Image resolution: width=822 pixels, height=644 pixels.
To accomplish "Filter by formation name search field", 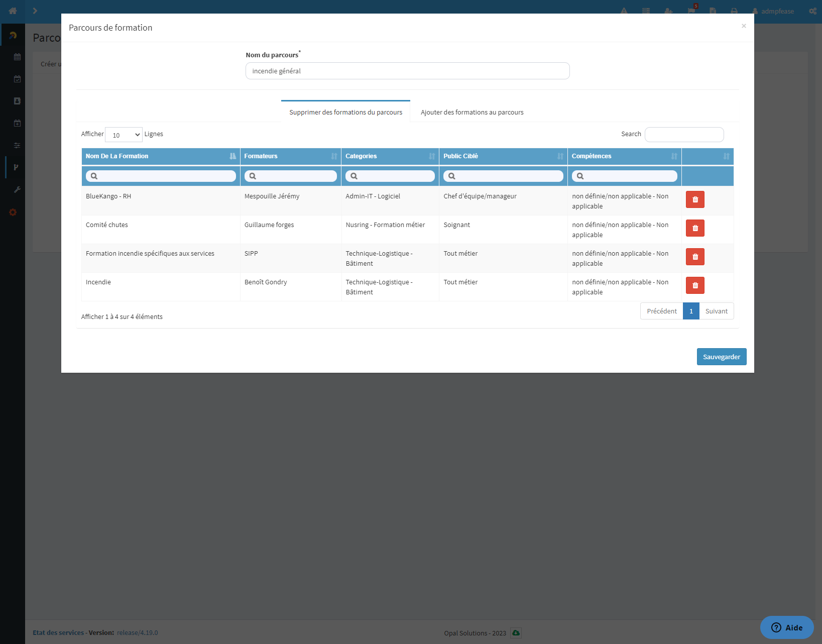I will 161,176.
